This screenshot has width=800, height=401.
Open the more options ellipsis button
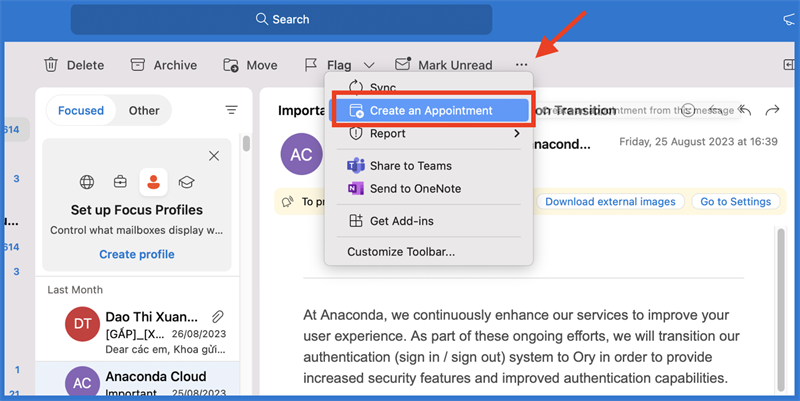pyautogui.click(x=521, y=65)
